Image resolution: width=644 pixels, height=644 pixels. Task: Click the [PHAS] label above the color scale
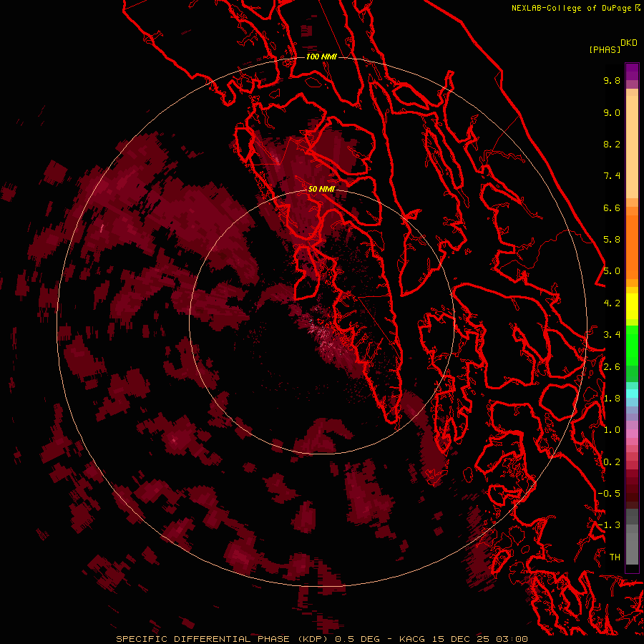pos(605,49)
